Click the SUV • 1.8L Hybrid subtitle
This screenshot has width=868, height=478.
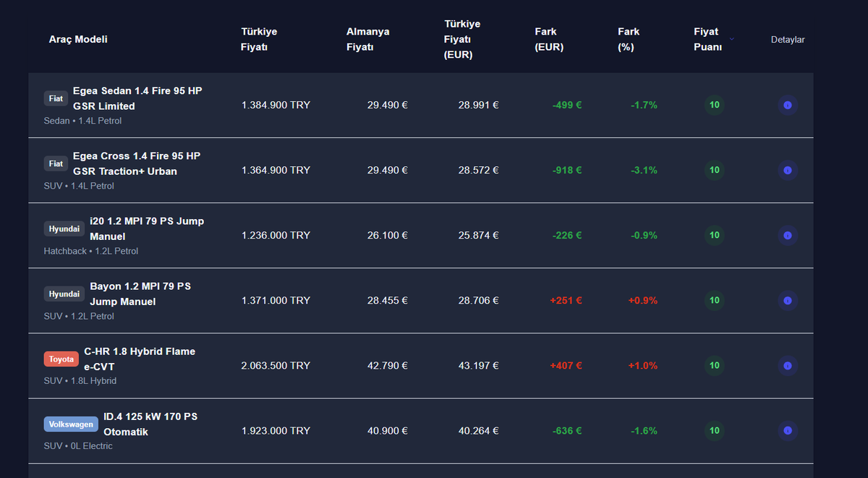pos(80,381)
